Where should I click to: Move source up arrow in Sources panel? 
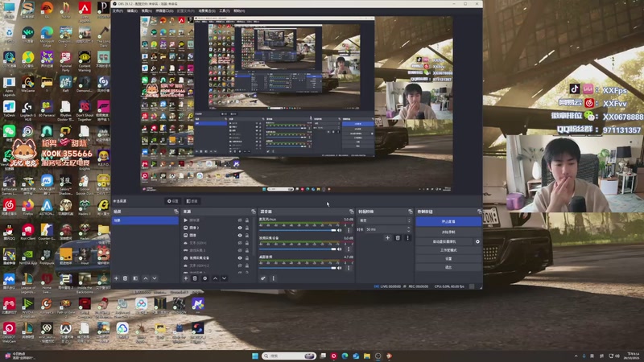215,278
